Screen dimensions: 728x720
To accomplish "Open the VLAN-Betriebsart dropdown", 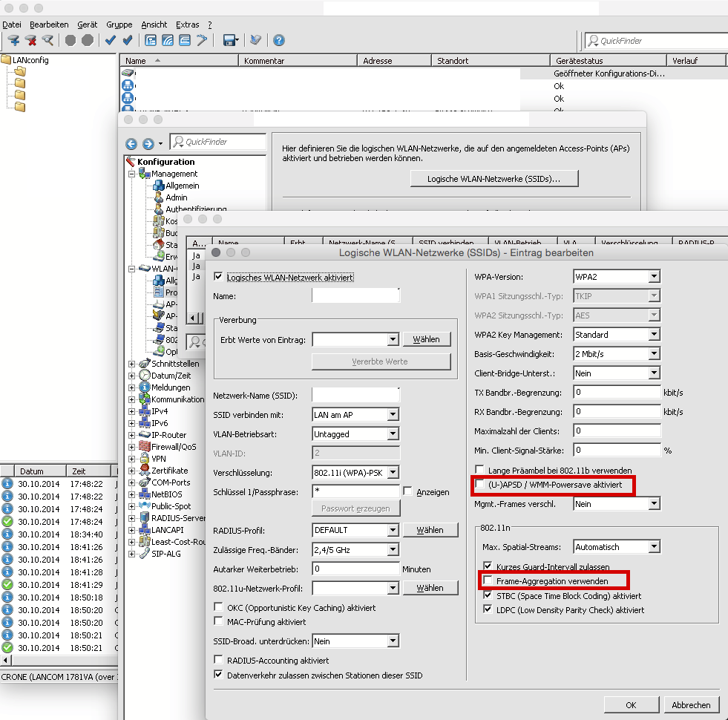I will pyautogui.click(x=355, y=434).
